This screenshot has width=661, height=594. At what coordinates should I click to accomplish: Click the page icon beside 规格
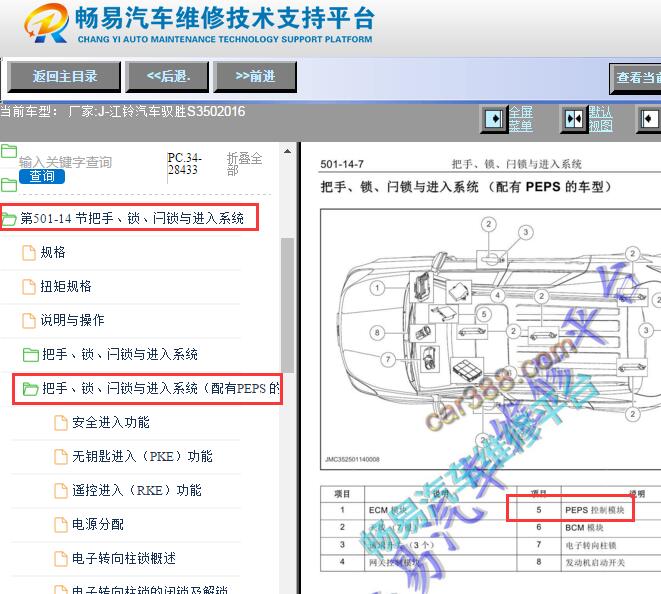(29, 253)
